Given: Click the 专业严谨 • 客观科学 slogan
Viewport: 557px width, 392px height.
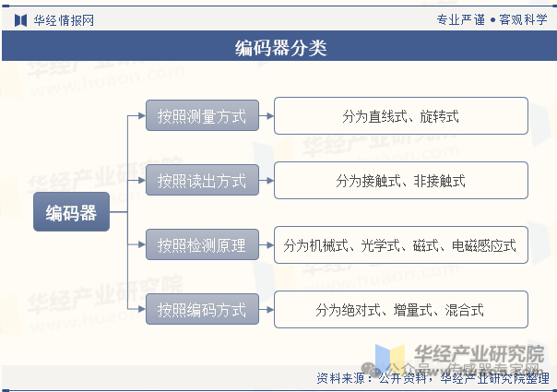Looking at the screenshot, I should click(x=491, y=19).
